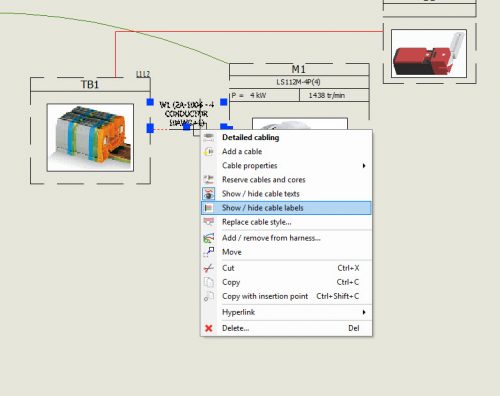The width and height of the screenshot is (500, 396).
Task: Click the red X Delete icon
Action: click(209, 328)
